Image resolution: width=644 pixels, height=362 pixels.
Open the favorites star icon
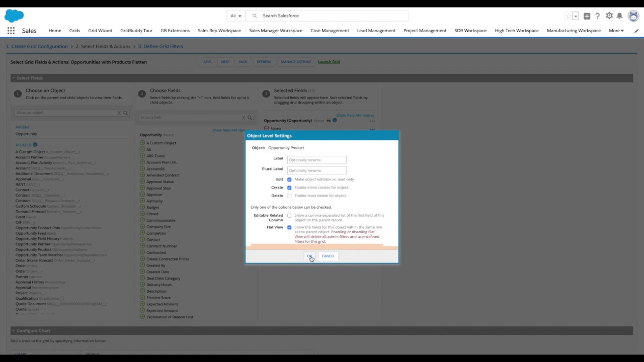click(x=569, y=16)
